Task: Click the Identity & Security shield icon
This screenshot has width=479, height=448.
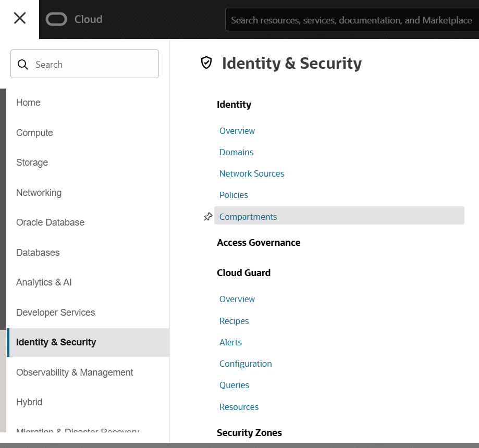Action: coord(207,63)
